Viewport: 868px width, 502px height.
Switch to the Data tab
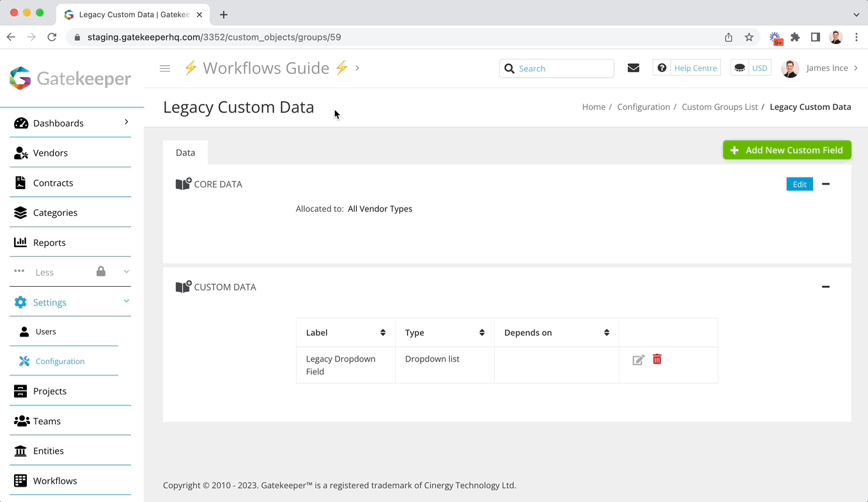[185, 152]
